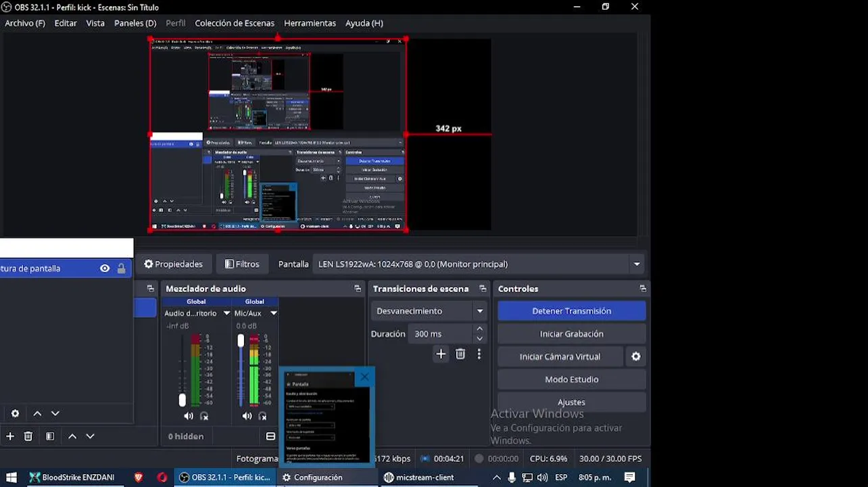Open transition three-dot options menu

479,354
